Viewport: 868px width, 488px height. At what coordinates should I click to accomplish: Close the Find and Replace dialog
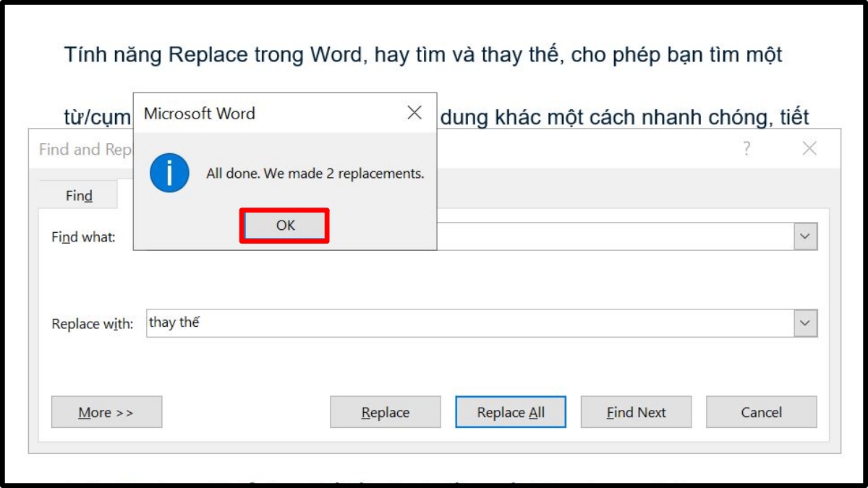tap(809, 149)
